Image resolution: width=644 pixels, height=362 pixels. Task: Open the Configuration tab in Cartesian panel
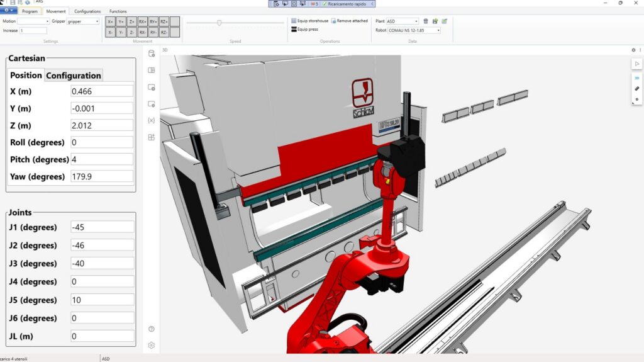click(x=74, y=76)
